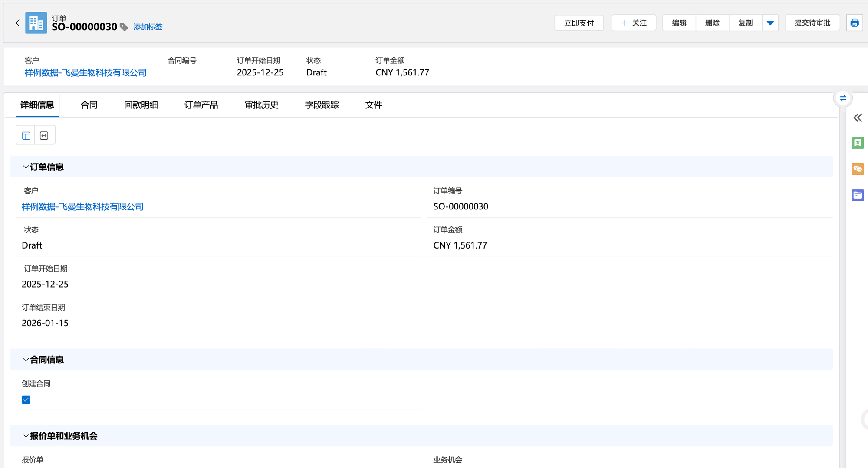
Task: Open the purple card sidebar icon
Action: (x=857, y=195)
